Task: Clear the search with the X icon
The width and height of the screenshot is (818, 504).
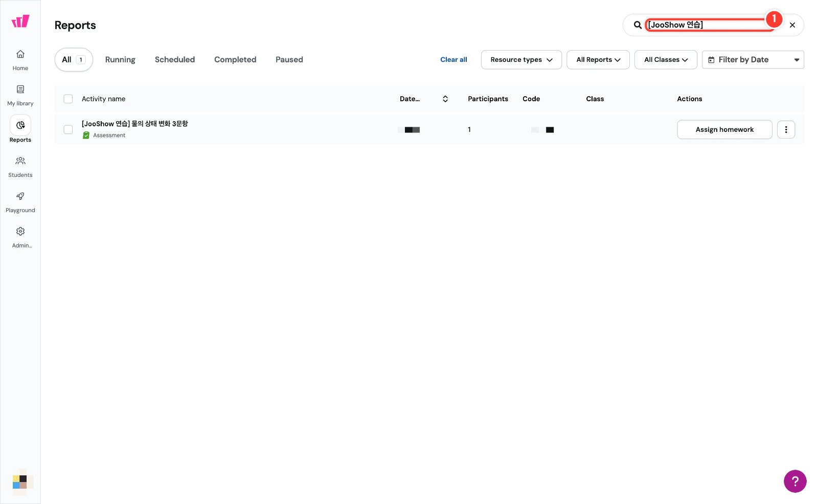Action: (x=792, y=25)
